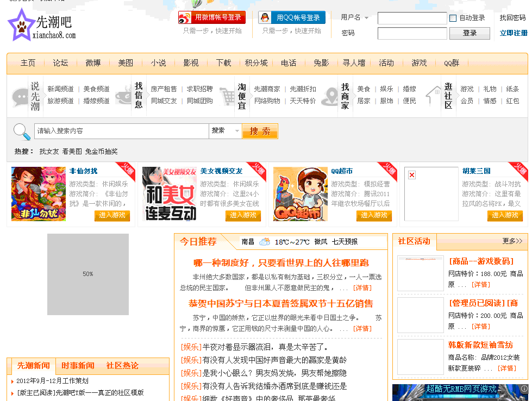Switch to the 先潮新闻 tab
Image resolution: width=532 pixels, height=401 pixels.
click(34, 366)
